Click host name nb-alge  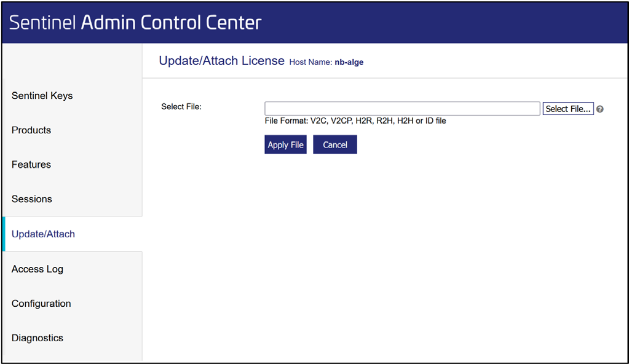coord(349,62)
